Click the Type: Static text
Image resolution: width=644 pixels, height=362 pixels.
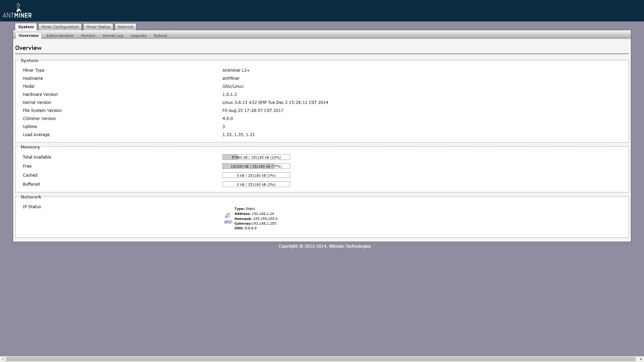[245, 209]
